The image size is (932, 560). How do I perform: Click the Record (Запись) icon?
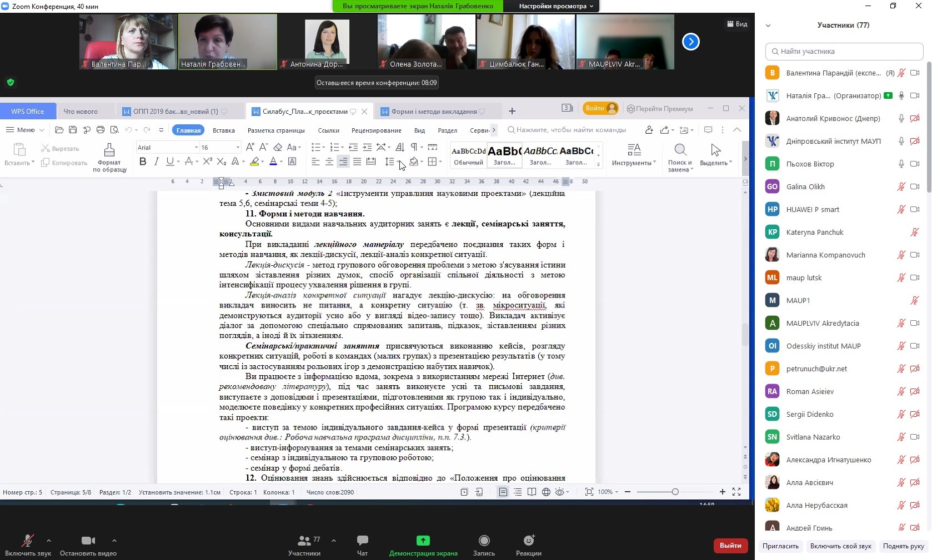[x=484, y=541]
